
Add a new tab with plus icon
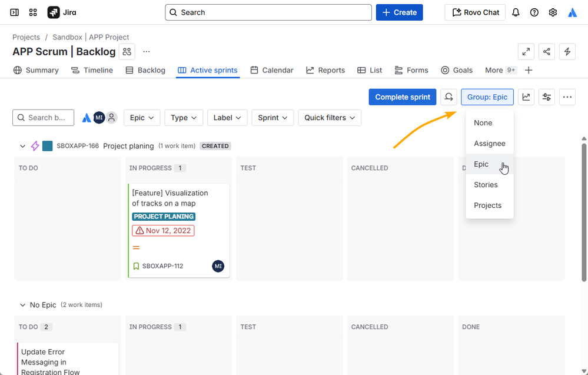coord(529,70)
